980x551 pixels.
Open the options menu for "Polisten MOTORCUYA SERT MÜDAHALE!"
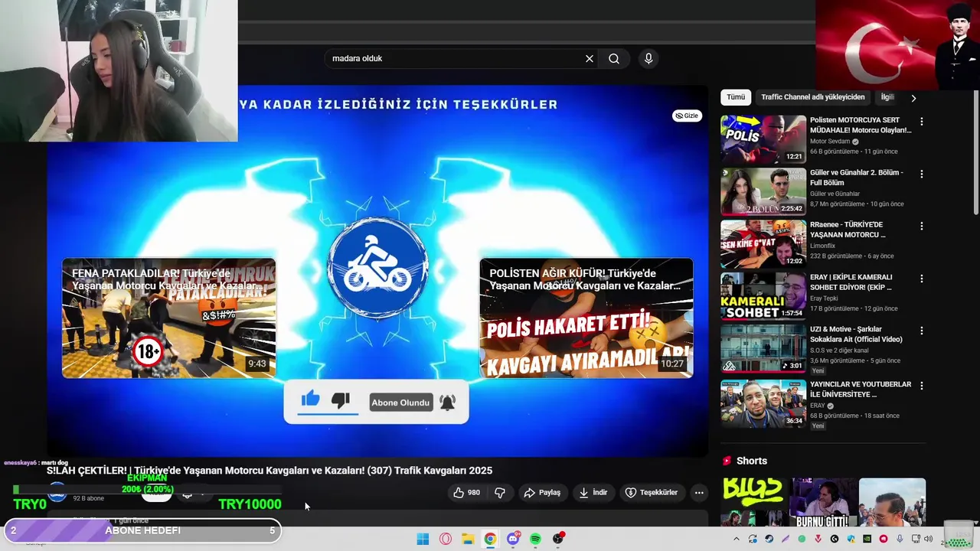922,122
